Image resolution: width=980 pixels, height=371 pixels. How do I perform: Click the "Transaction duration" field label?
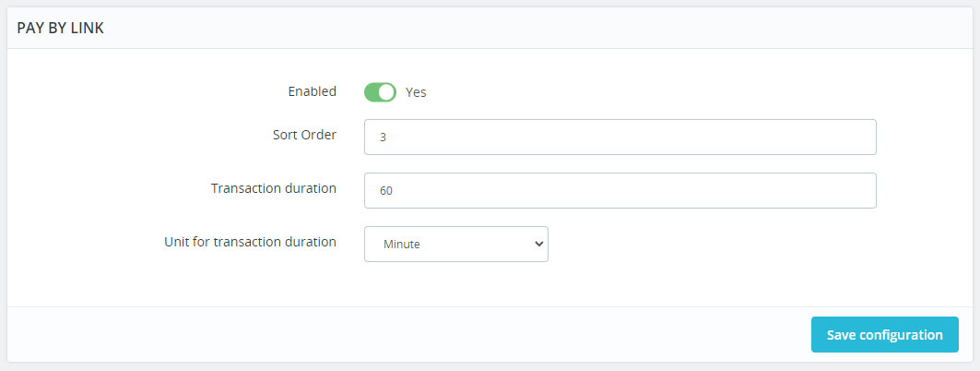(273, 188)
